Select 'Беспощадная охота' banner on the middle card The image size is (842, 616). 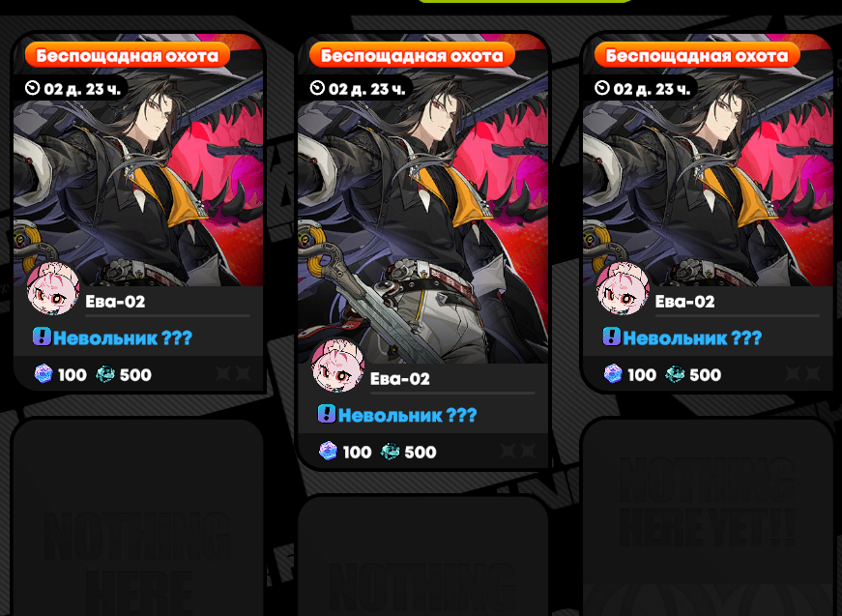point(412,55)
